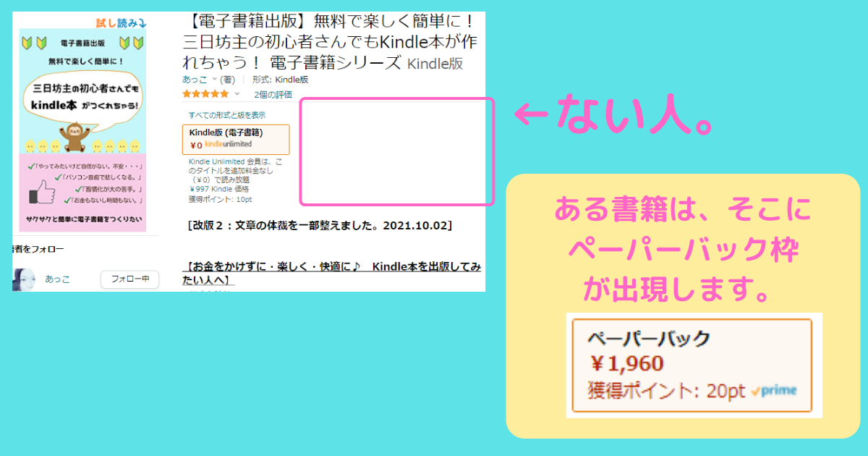Click the text 獲得ポイント: 10pt
The image size is (868, 456).
click(220, 198)
